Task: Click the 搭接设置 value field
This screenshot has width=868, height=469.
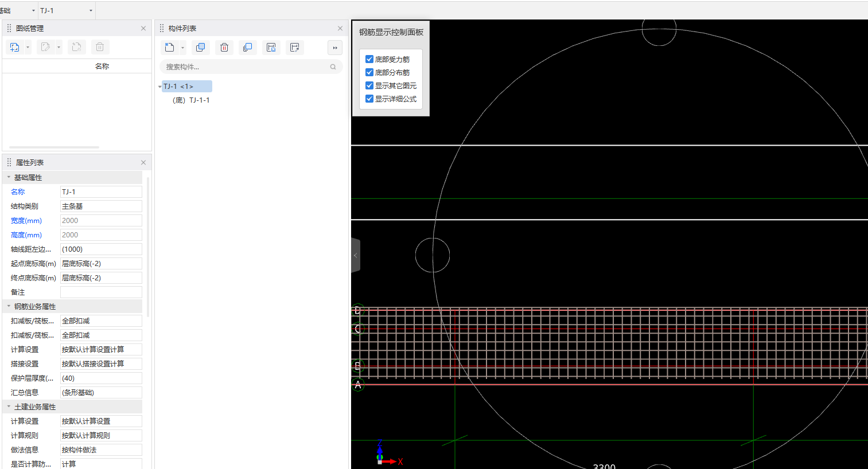Action: tap(101, 364)
